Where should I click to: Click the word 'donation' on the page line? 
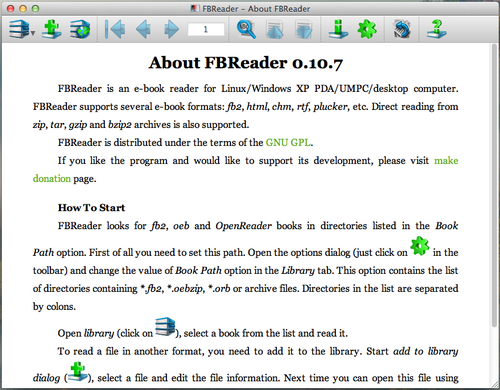click(x=52, y=179)
